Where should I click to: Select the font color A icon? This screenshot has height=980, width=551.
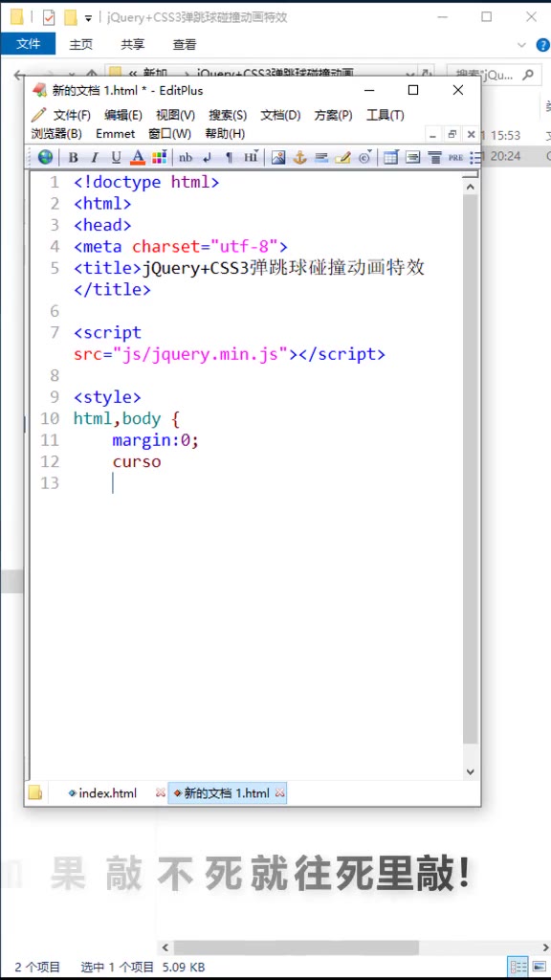[x=138, y=158]
